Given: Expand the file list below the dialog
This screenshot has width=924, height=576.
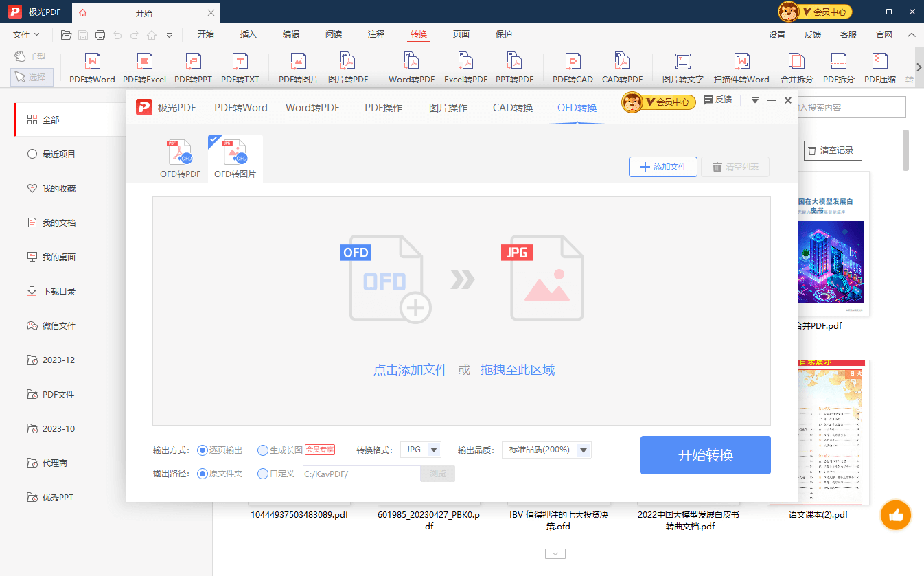Looking at the screenshot, I should pyautogui.click(x=555, y=553).
